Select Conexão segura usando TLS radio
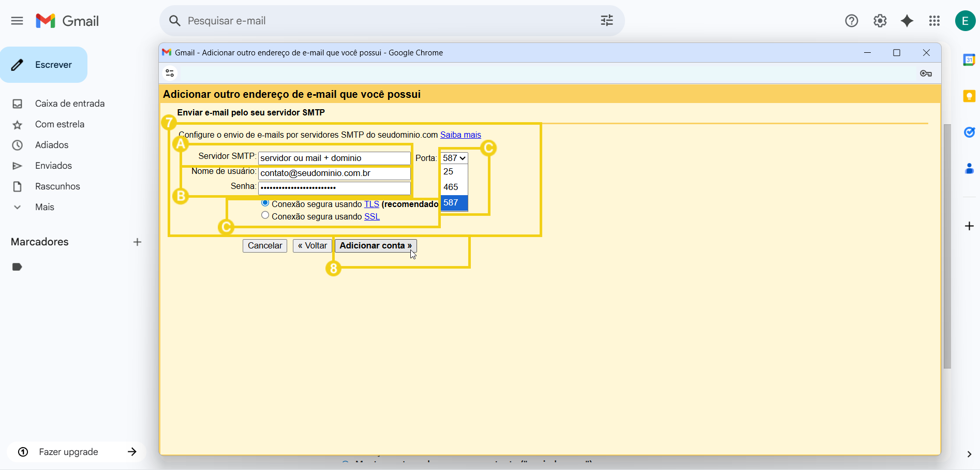The height and width of the screenshot is (470, 980). tap(265, 203)
